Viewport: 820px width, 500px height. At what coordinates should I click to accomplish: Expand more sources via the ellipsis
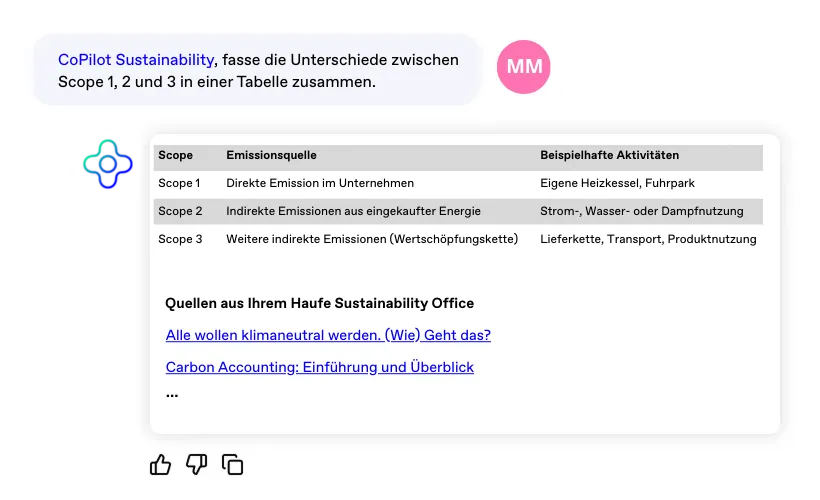tap(172, 393)
